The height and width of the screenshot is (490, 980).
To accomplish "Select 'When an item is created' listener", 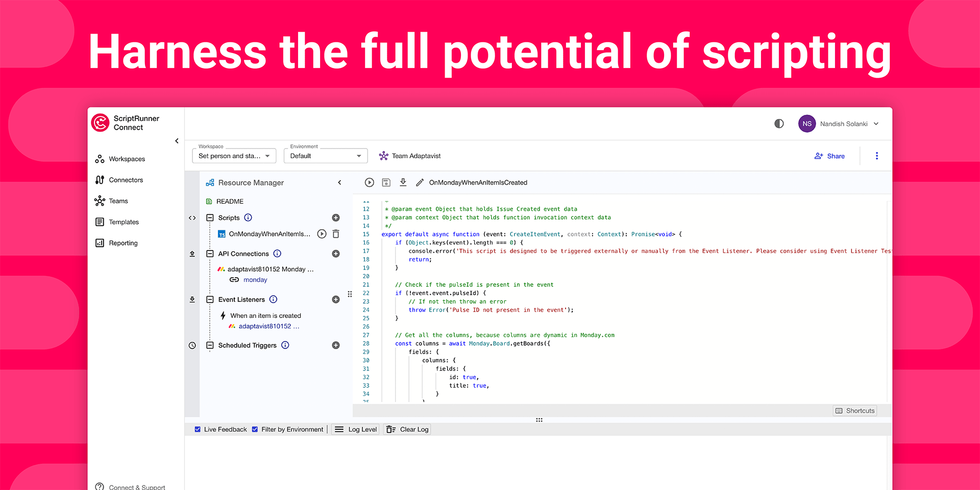I will [x=265, y=315].
